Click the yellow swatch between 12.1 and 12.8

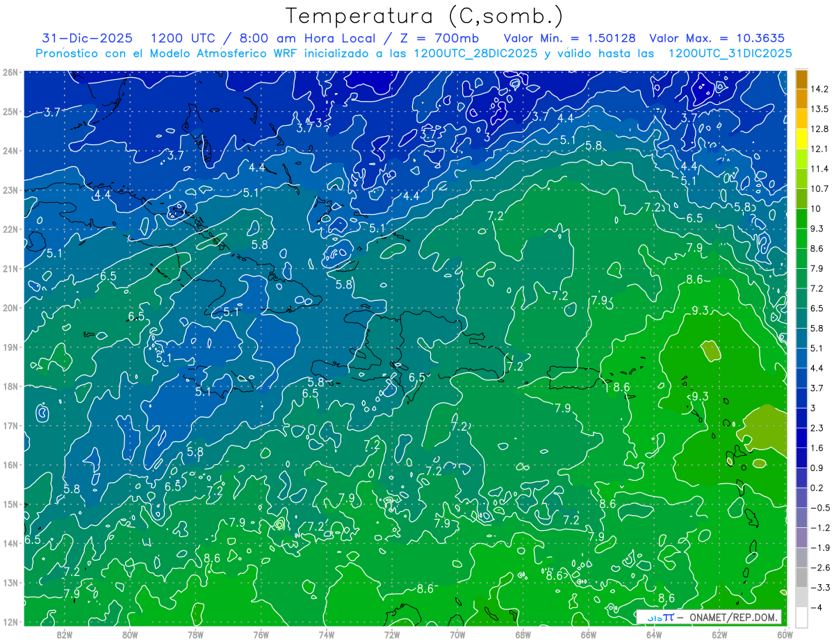click(801, 138)
